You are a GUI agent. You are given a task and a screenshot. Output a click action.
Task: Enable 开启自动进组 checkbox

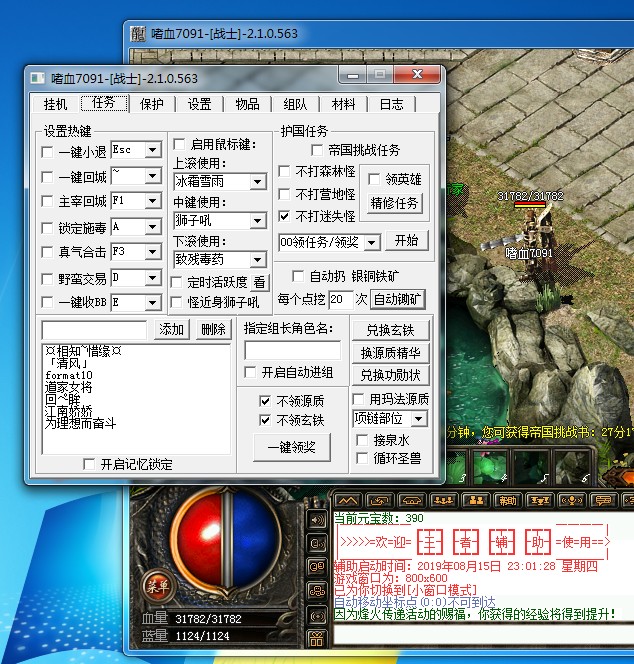(x=250, y=372)
